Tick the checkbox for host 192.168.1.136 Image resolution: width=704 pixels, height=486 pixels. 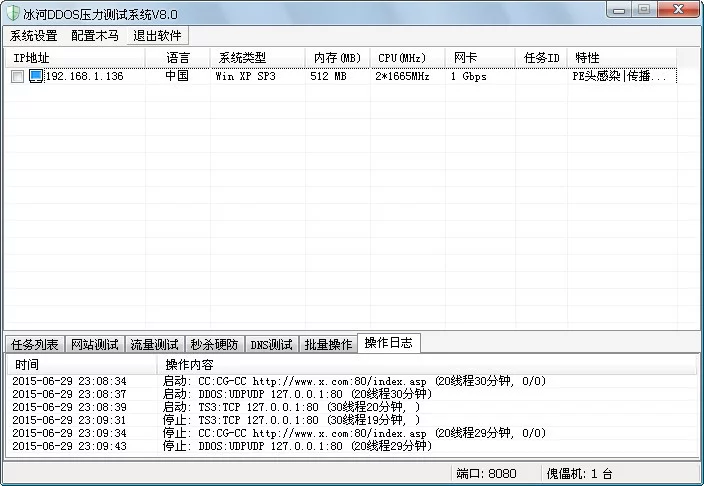(x=18, y=76)
